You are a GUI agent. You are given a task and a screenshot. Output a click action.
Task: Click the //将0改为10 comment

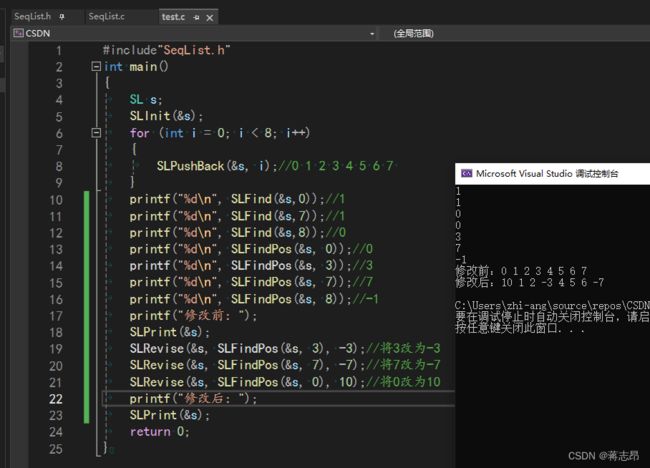(403, 382)
